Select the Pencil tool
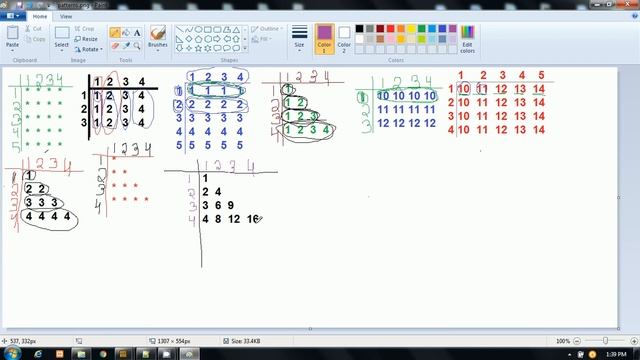 coord(115,33)
